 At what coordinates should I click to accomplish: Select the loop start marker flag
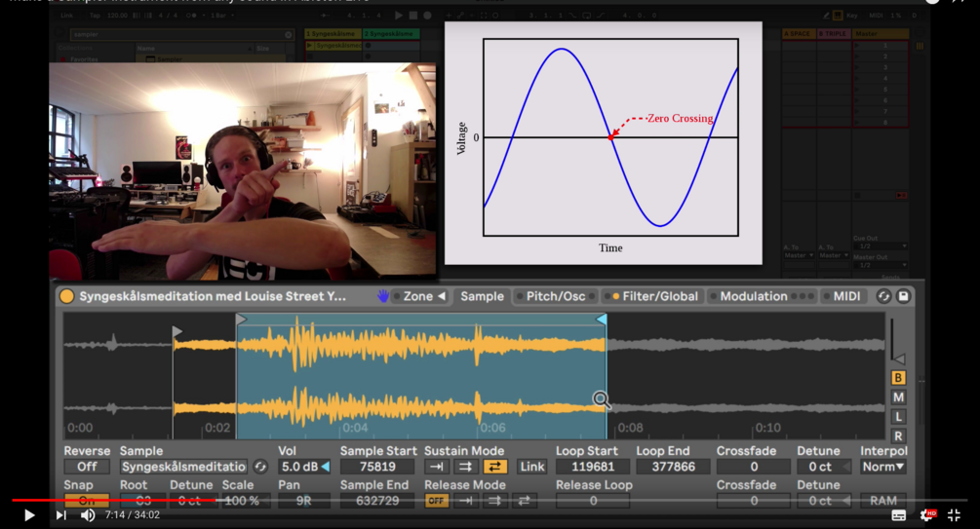(x=241, y=320)
